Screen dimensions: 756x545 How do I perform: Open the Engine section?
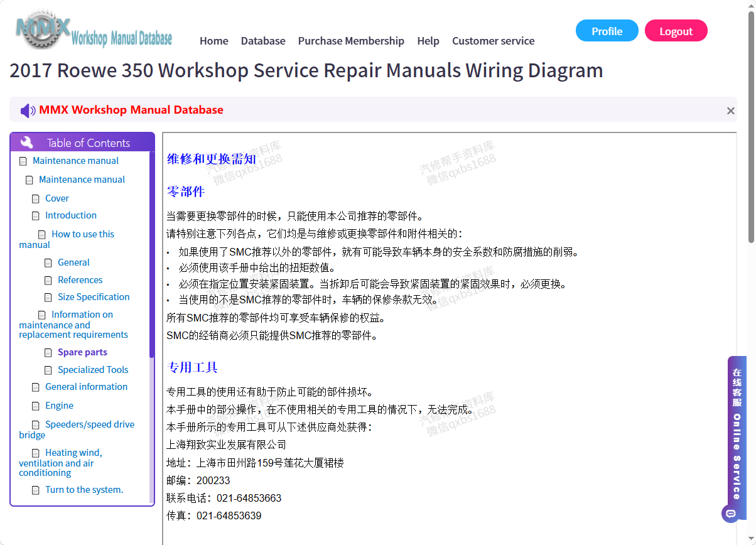tap(59, 406)
